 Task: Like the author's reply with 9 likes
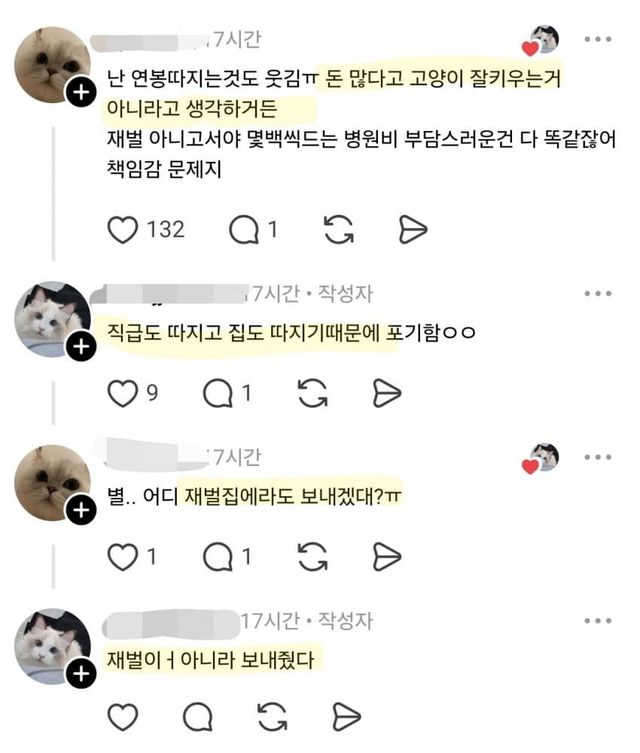tap(122, 393)
